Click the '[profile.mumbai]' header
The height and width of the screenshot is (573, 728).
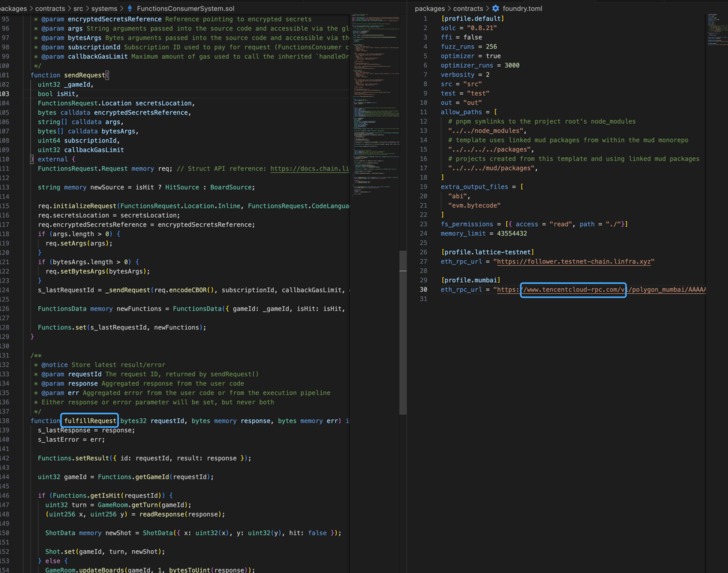[470, 280]
